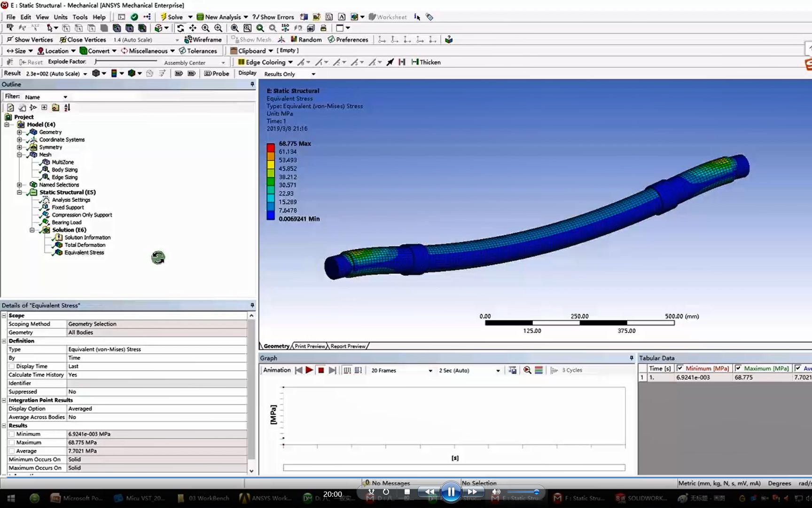Click the red top band of the legend
The height and width of the screenshot is (508, 812).
pos(271,148)
